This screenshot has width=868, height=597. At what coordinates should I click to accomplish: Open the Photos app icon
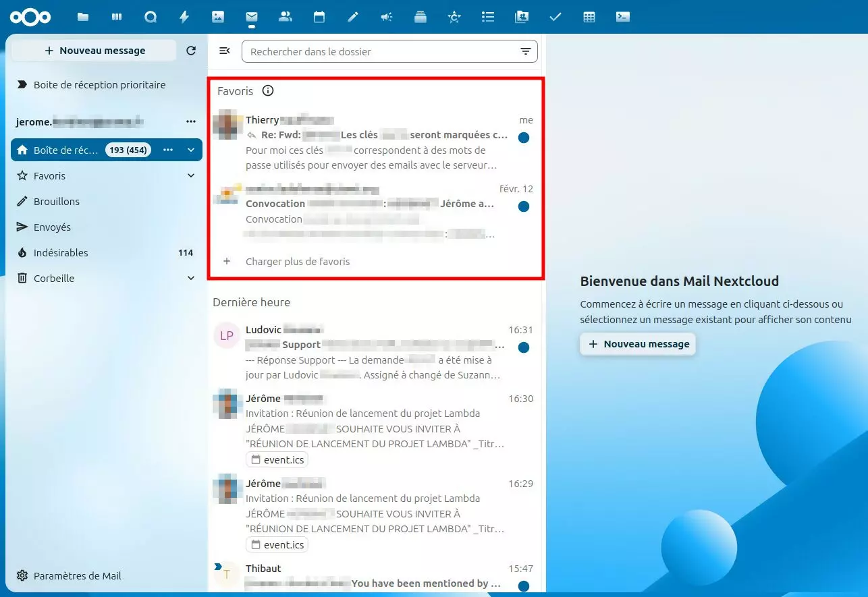pos(218,17)
